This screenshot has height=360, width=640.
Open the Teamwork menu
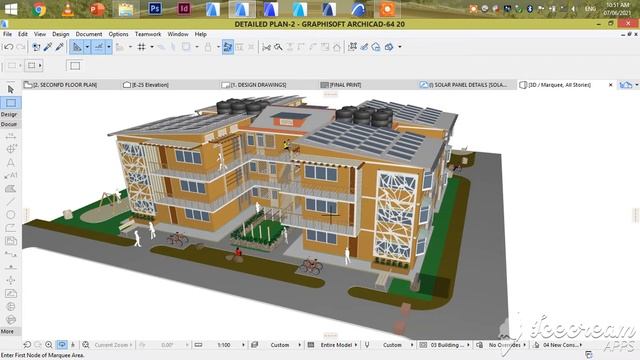[x=148, y=34]
